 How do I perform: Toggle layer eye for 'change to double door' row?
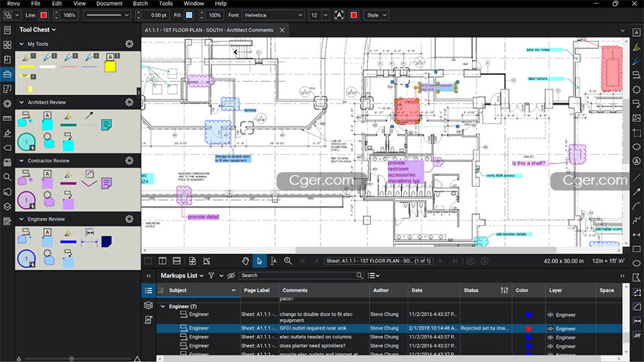tap(550, 314)
